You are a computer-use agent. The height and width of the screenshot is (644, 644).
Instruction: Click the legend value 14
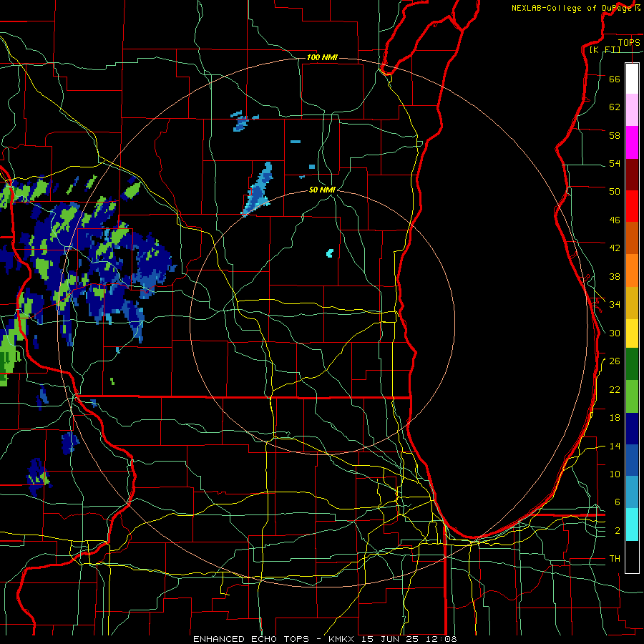(x=615, y=446)
